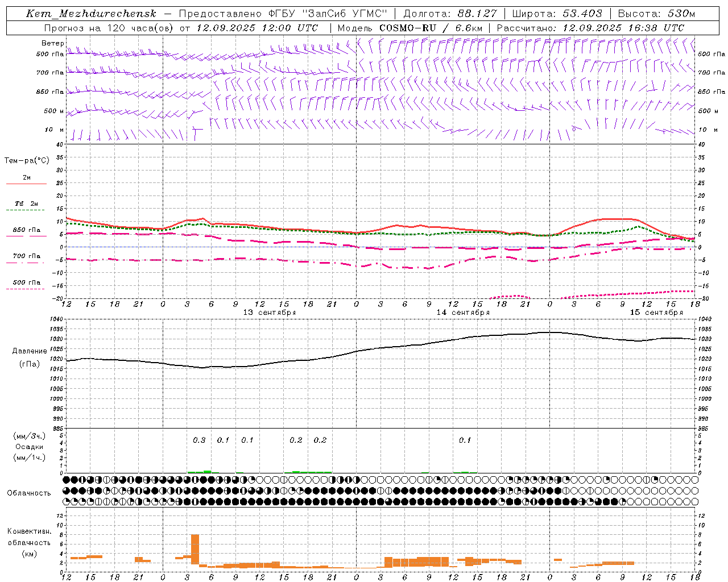
Task: Select the Осадки precipitation label
Action: (x=30, y=447)
